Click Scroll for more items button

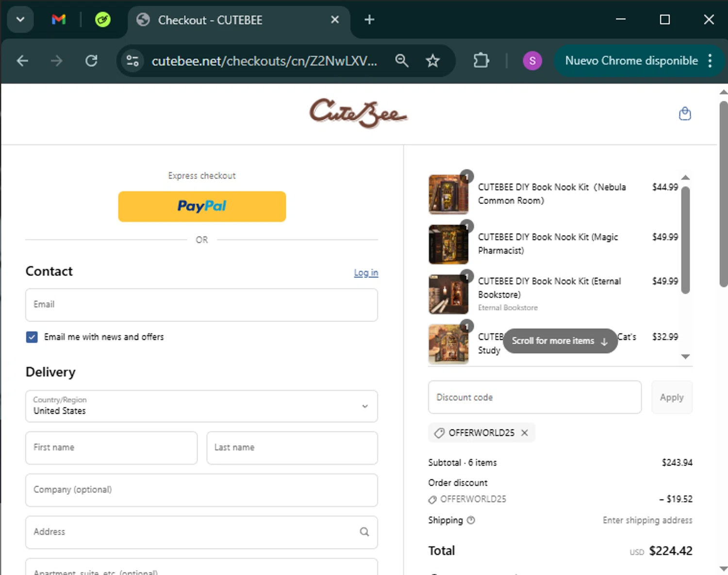[560, 341]
